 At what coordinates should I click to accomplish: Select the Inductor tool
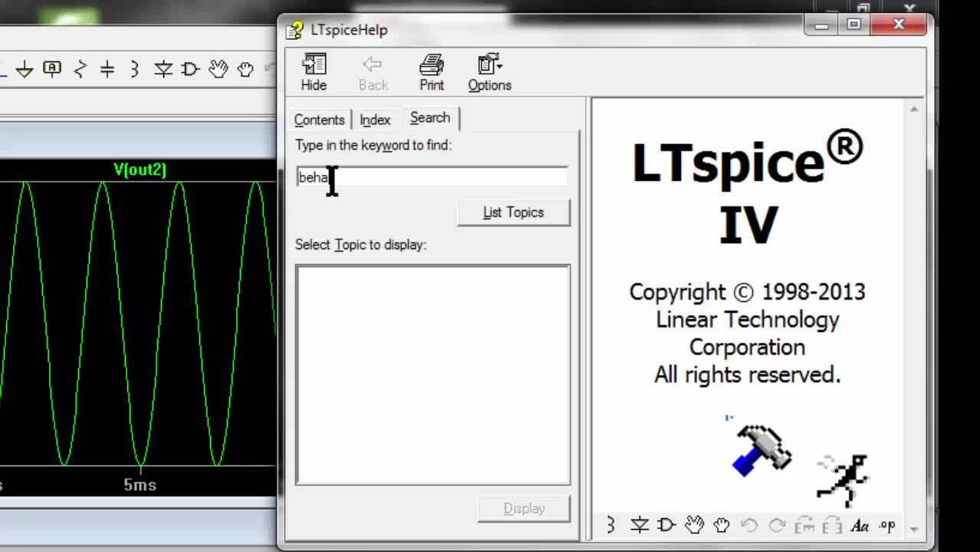point(133,69)
